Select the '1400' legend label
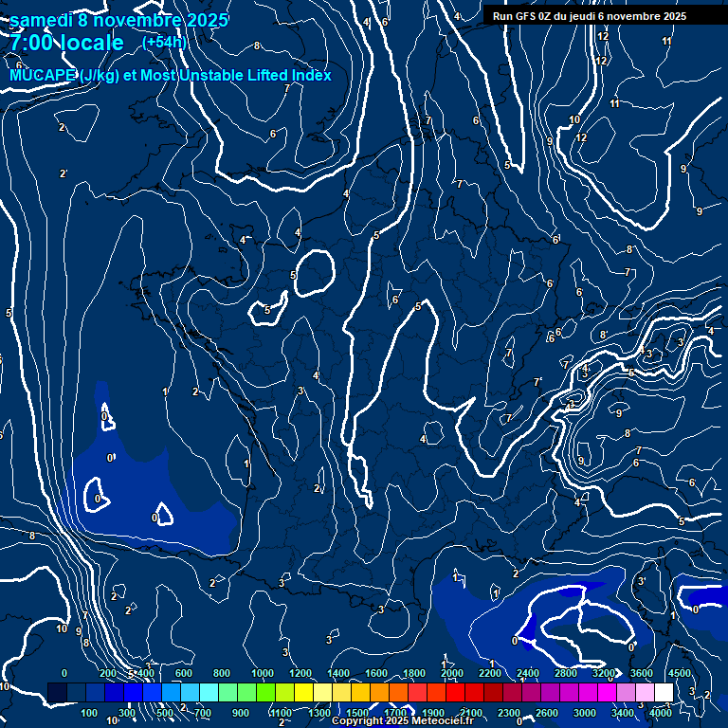 point(338,673)
